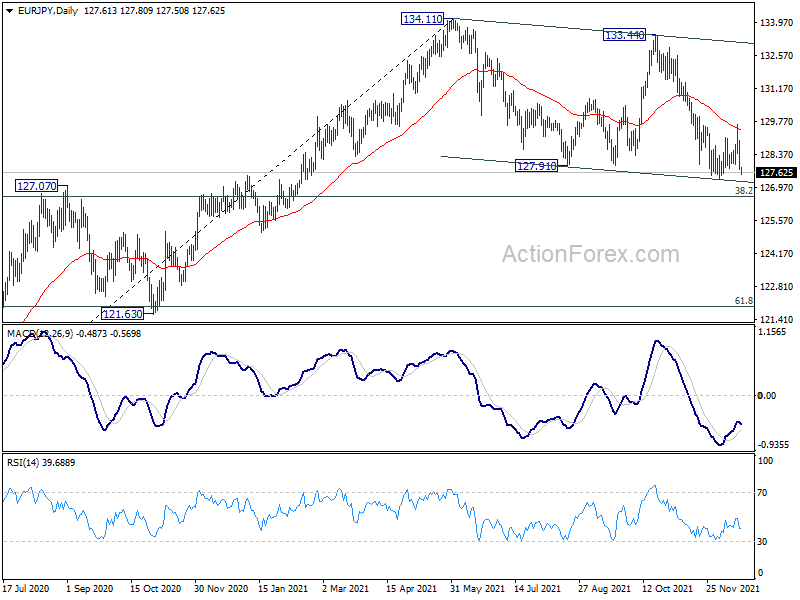This screenshot has width=800, height=600.
Task: Click the EURJPY,Daily chart title
Action: [x=47, y=11]
